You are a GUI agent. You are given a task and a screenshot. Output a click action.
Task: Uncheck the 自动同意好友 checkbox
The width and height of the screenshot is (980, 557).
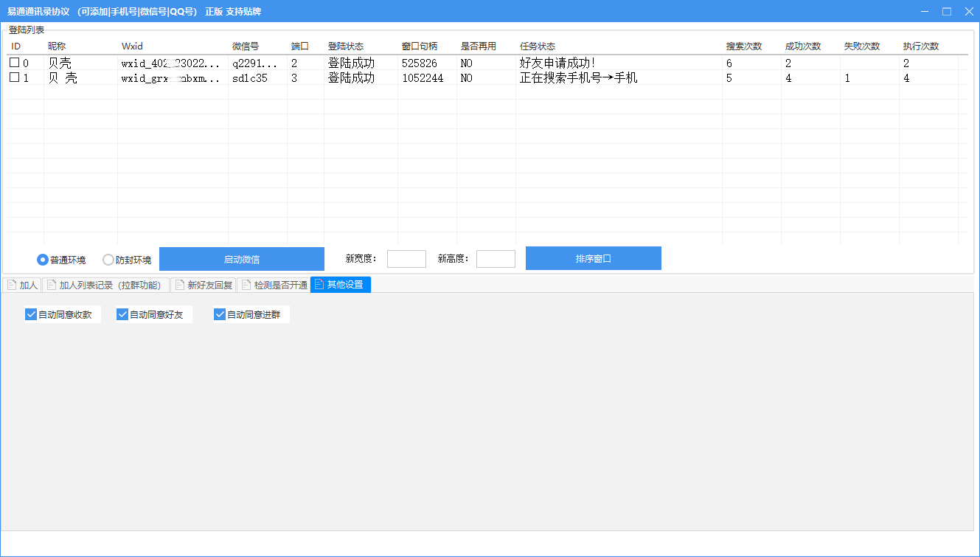[x=122, y=314]
